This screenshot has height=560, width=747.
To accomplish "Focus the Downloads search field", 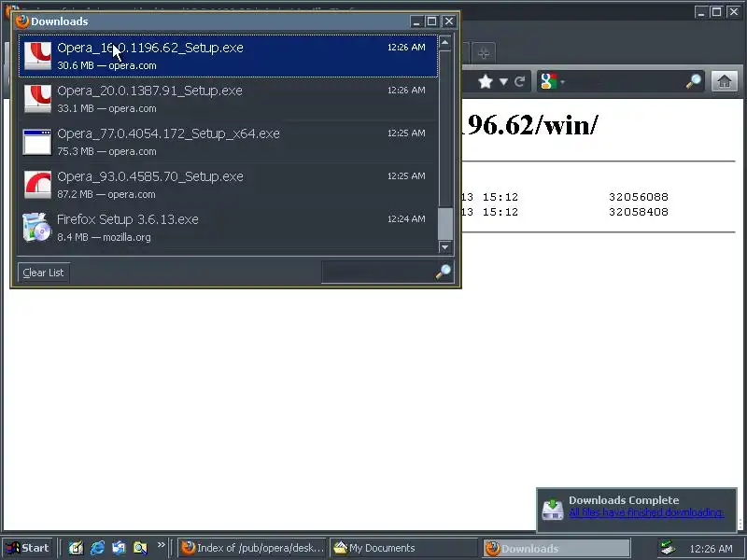I will (x=378, y=273).
